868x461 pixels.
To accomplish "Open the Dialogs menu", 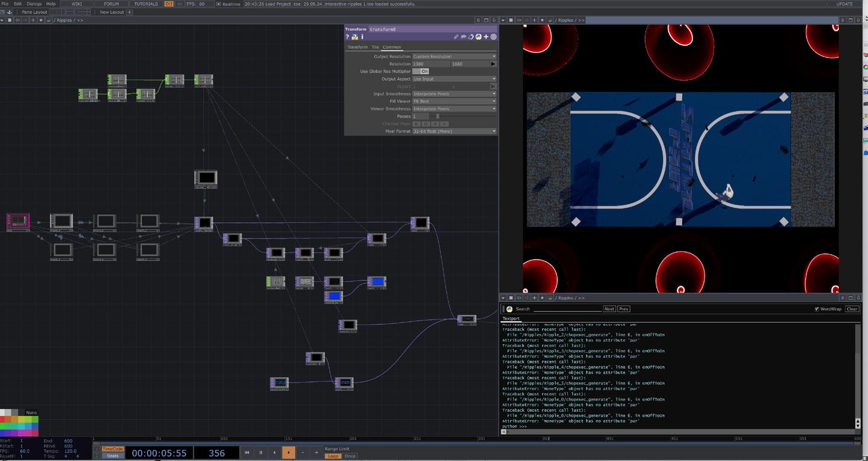I will point(34,4).
